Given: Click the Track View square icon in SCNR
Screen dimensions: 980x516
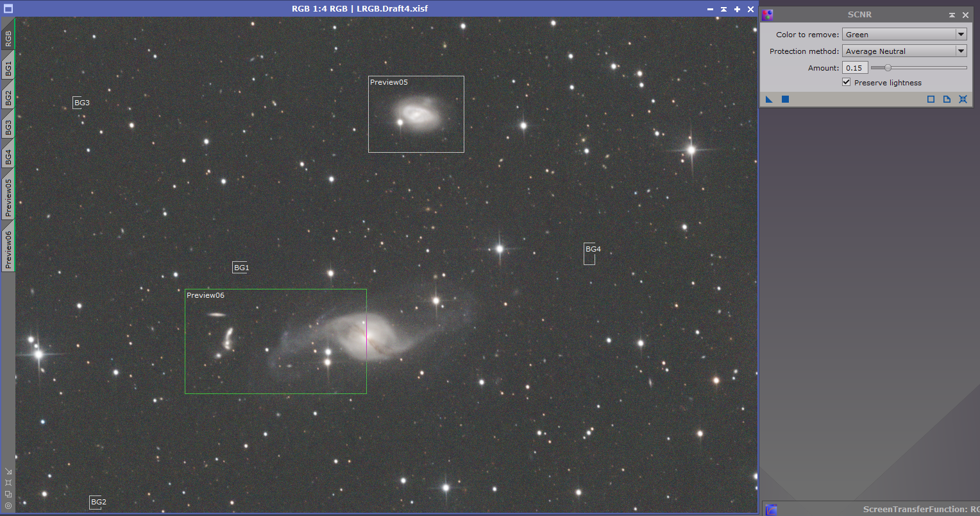Looking at the screenshot, I should pos(931,99).
